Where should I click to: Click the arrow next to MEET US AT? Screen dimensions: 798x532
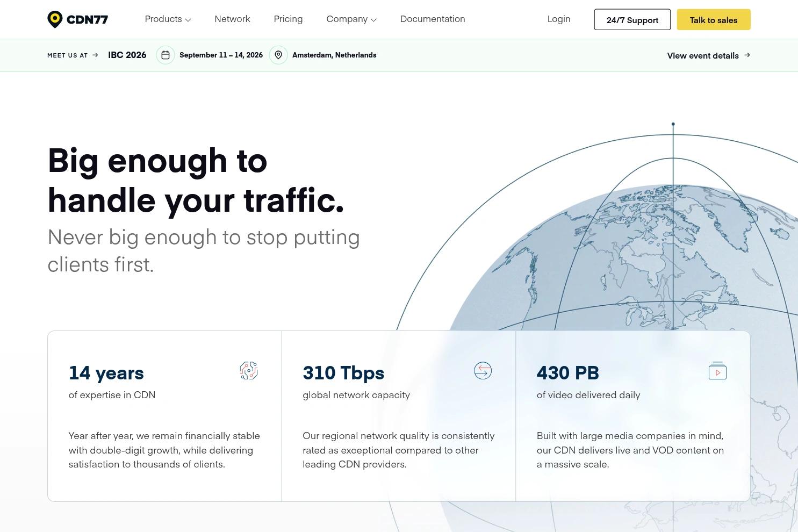95,55
